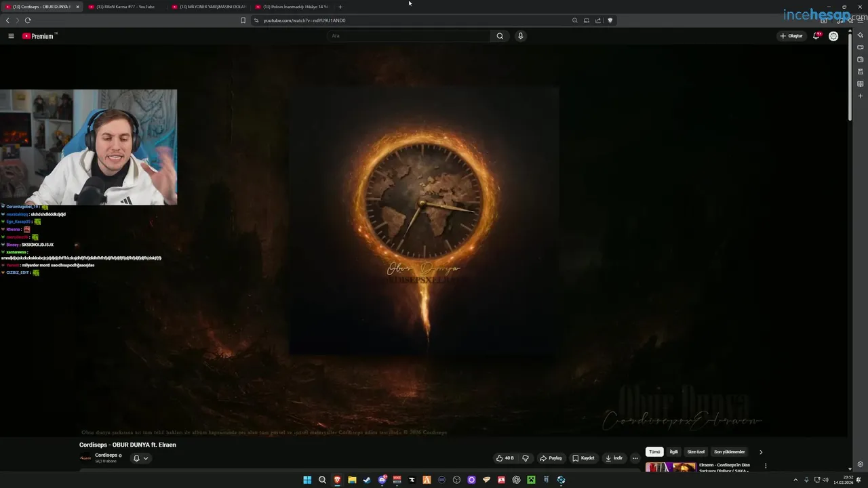The height and width of the screenshot is (488, 868).
Task: Open Steam from taskbar
Action: (367, 480)
